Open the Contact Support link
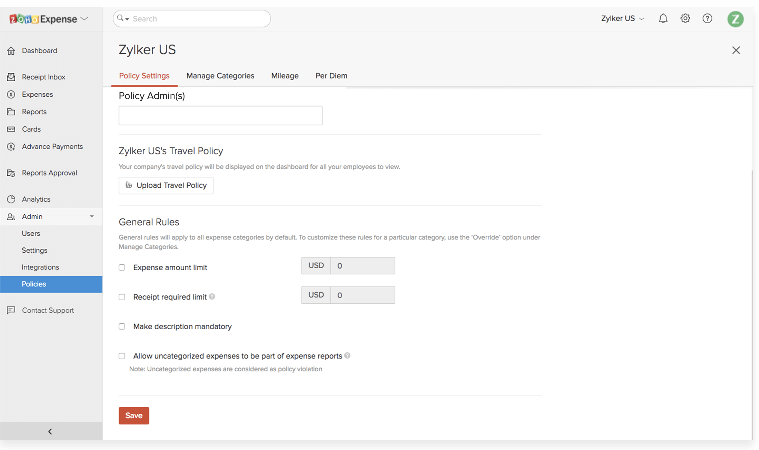The width and height of the screenshot is (759, 450). [x=48, y=310]
